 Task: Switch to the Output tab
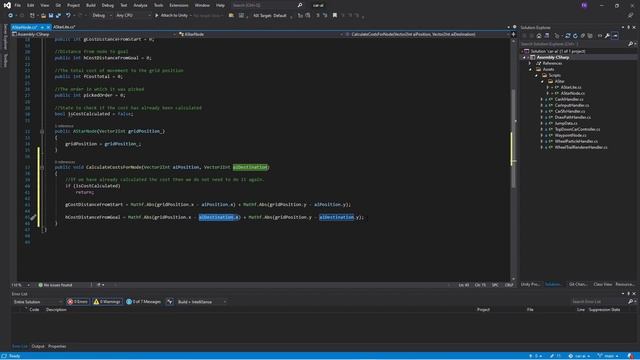click(38, 347)
